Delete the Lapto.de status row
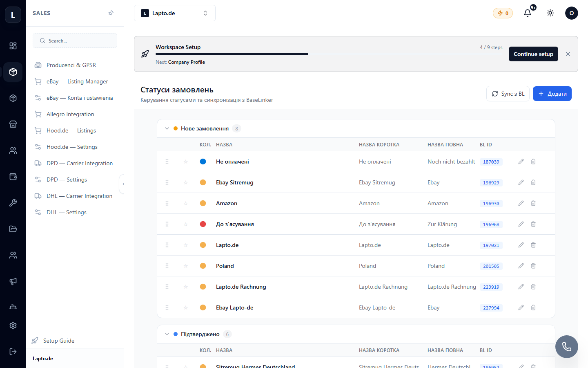 pos(533,245)
